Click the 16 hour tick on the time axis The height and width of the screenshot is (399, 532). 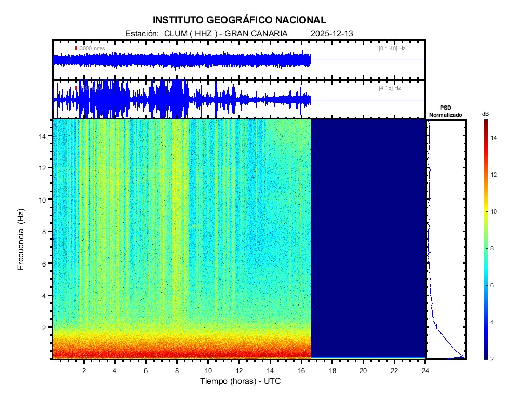click(x=301, y=370)
